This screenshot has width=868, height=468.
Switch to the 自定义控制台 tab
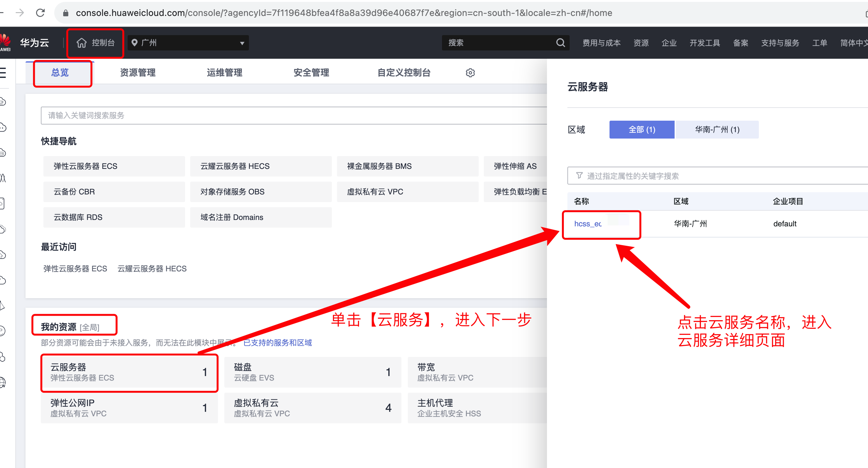coord(404,72)
